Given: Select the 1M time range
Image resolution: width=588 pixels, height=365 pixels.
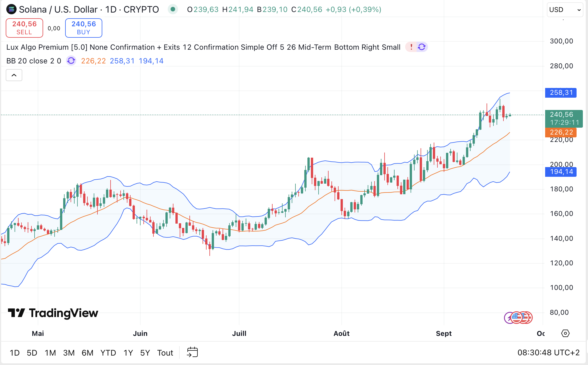Looking at the screenshot, I should click(x=50, y=353).
